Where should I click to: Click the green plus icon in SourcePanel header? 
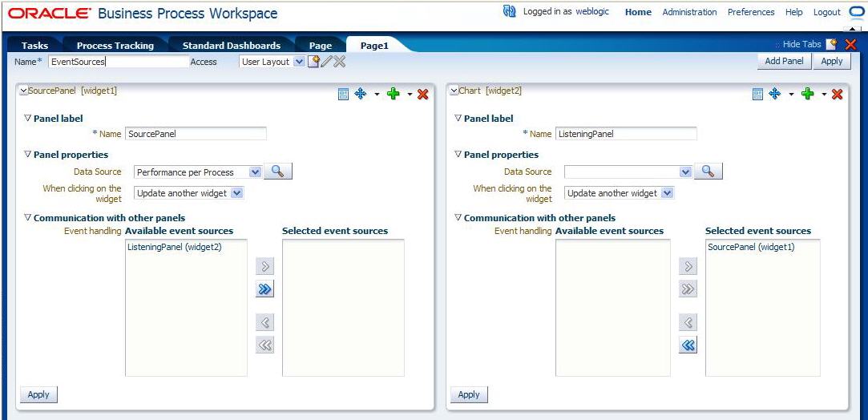pos(393,94)
